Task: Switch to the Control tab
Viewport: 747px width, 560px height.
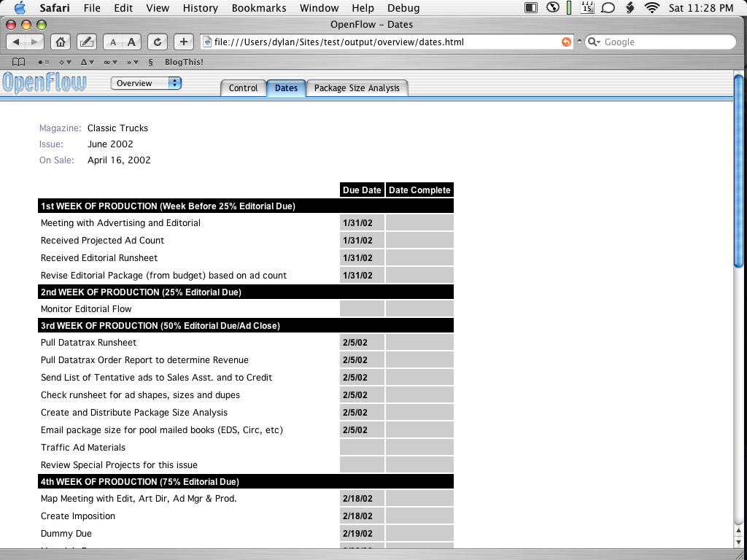Action: 243,87
